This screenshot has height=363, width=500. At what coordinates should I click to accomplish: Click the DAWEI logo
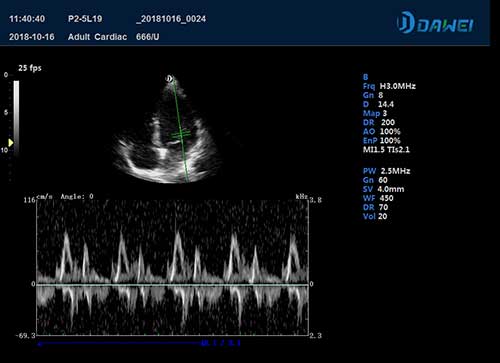[x=435, y=23]
